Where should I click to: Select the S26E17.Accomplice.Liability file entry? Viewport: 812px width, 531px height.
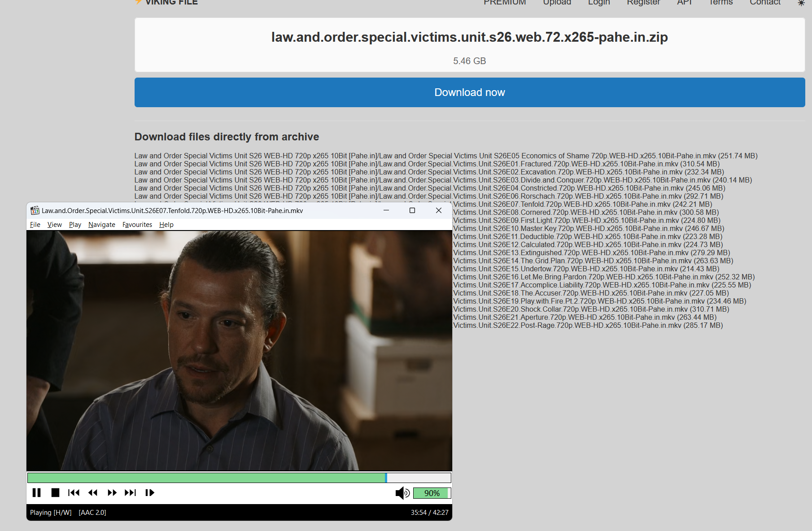(602, 285)
